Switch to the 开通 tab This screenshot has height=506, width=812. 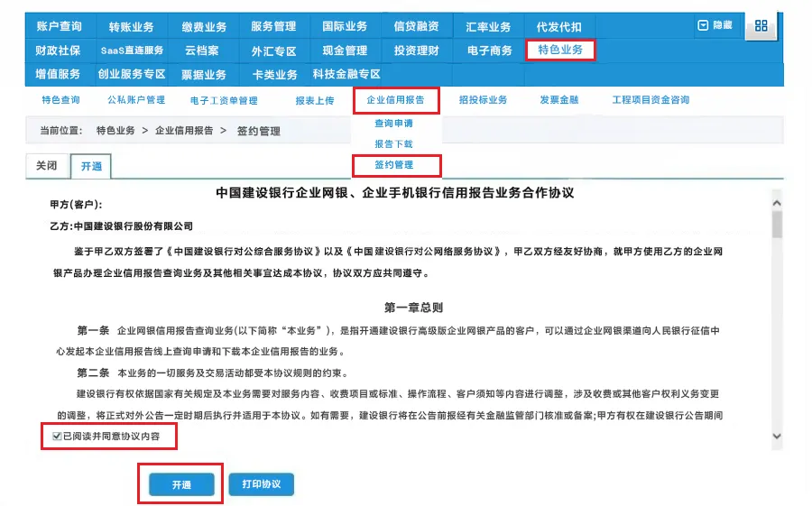(x=91, y=166)
